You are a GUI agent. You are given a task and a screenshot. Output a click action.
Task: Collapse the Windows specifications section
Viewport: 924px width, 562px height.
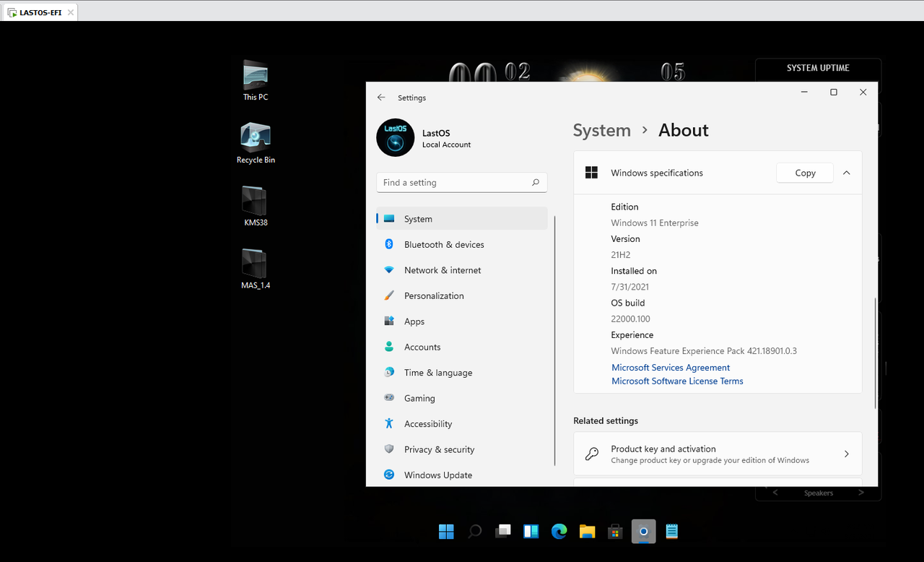pos(847,173)
